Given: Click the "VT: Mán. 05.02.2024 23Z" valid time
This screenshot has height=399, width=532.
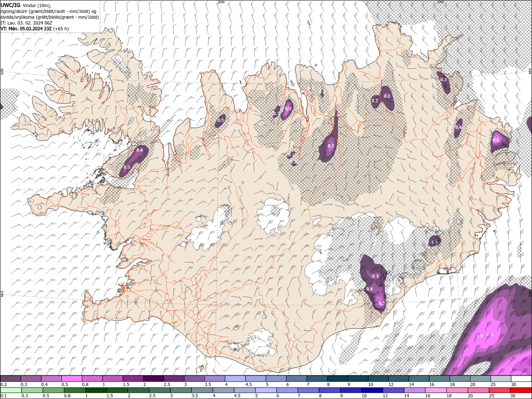Looking at the screenshot, I should click(x=26, y=29).
